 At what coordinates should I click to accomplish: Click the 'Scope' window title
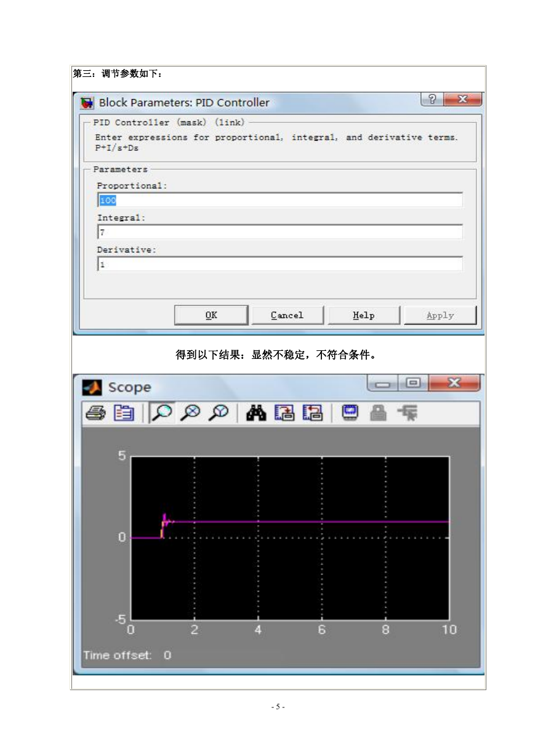click(x=129, y=387)
